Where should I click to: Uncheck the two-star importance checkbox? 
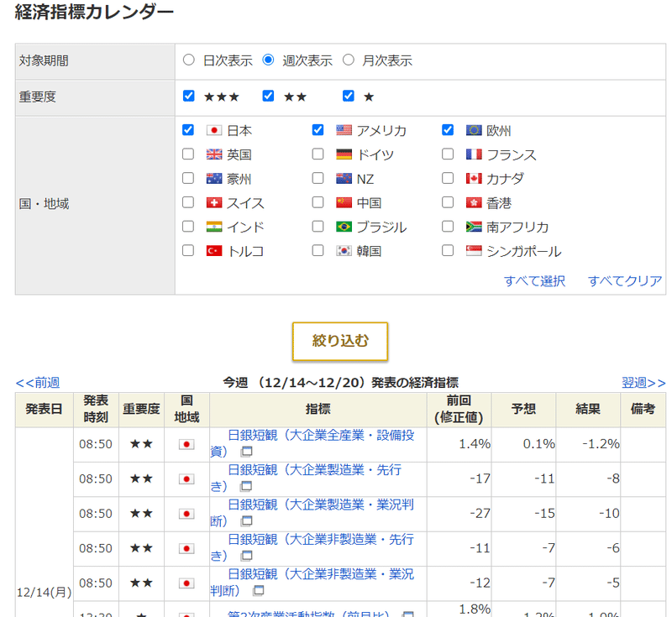268,96
